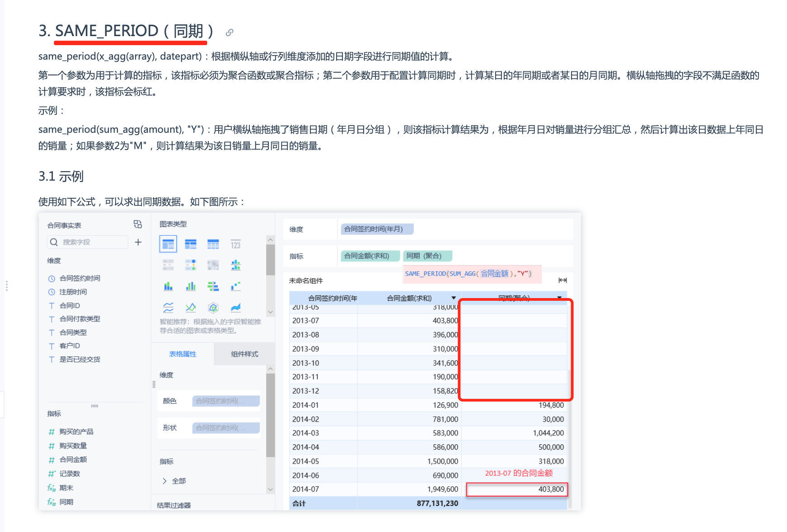Click the switch-table icon next to 合同事实表
Viewport: 787px width, 532px height.
138,224
